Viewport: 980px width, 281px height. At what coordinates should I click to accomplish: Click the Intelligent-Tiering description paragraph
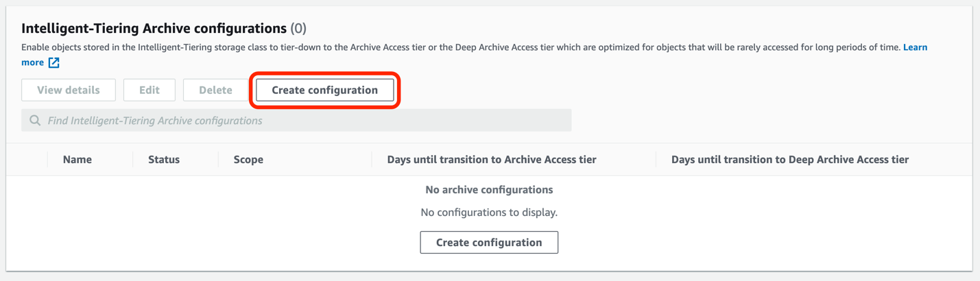pos(411,47)
